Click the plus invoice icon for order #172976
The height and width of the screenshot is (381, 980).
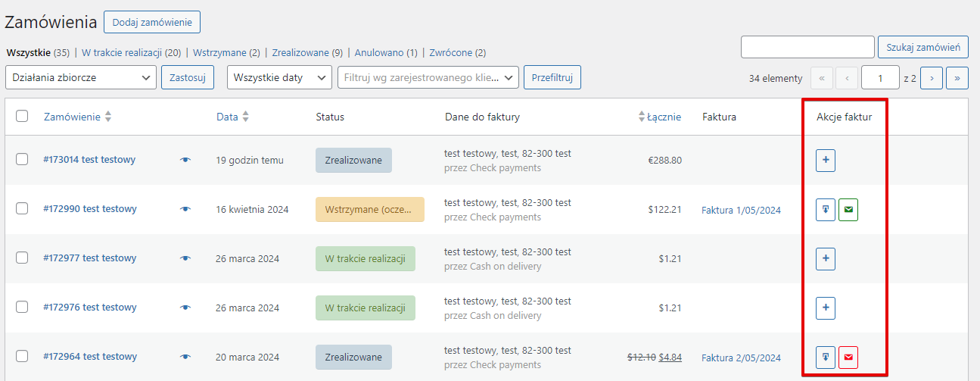point(826,308)
